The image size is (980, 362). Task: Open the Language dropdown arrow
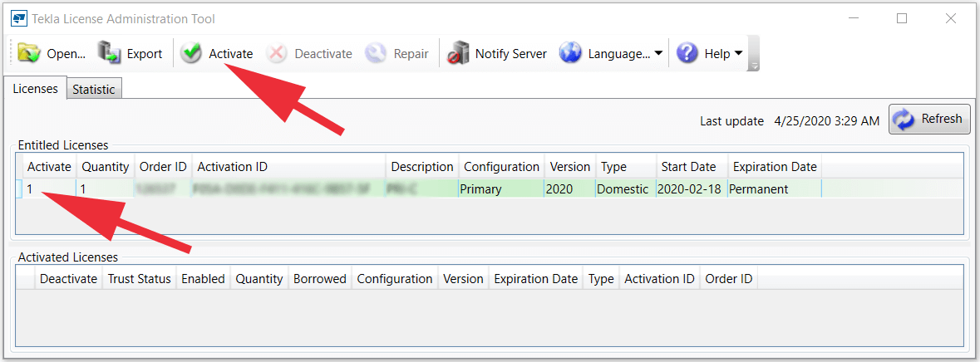(x=658, y=54)
